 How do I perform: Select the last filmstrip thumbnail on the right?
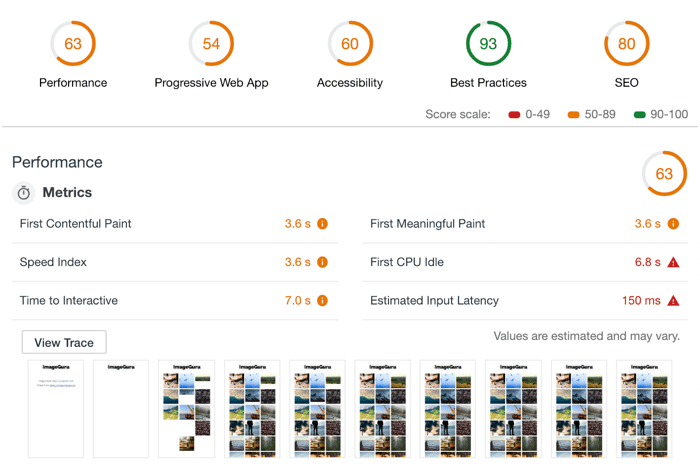[644, 409]
